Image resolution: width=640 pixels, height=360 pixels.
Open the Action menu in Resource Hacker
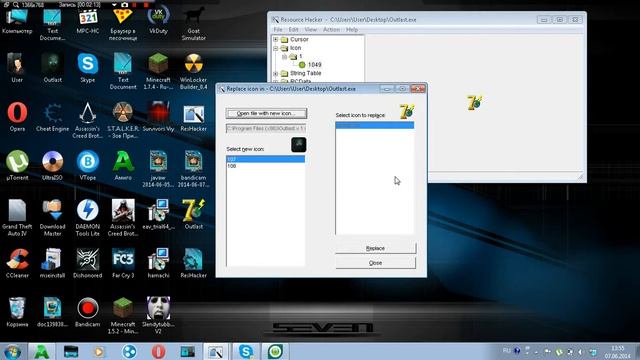[331, 29]
